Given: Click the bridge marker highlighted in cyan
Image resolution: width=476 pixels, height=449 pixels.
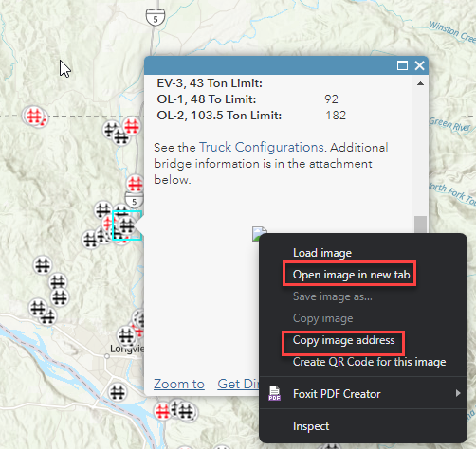Looking at the screenshot, I should pos(127,225).
